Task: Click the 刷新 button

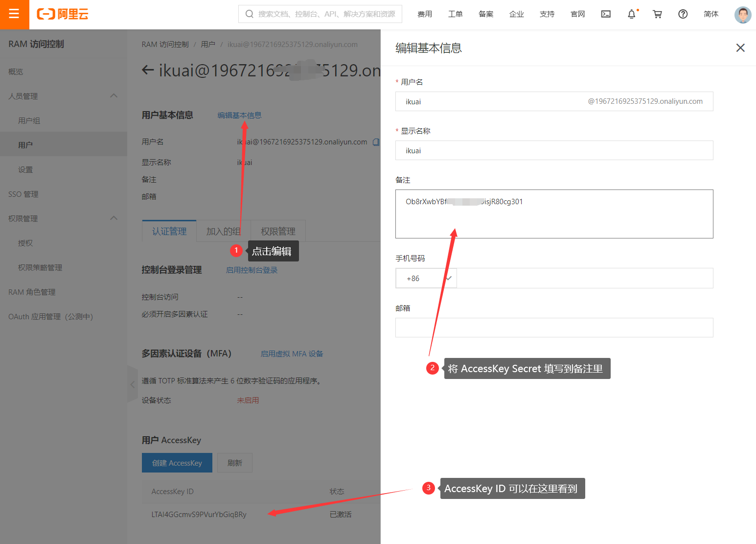Action: point(235,463)
